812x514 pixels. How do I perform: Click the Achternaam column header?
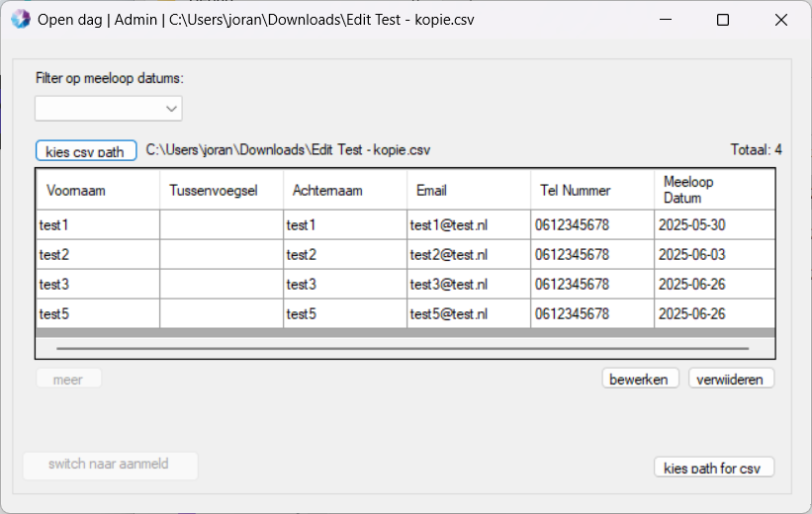click(344, 190)
